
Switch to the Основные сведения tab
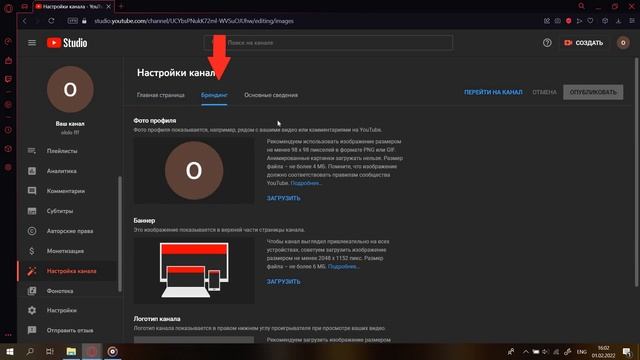(271, 95)
